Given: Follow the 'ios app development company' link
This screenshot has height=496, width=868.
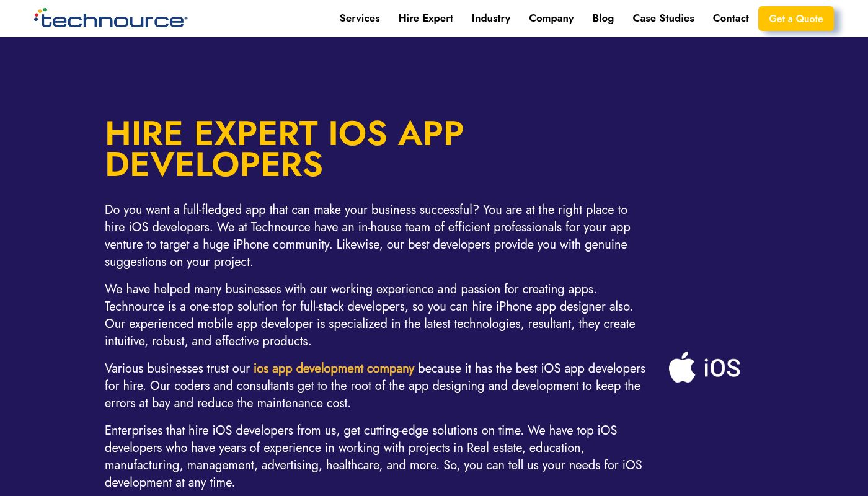Looking at the screenshot, I should [334, 368].
